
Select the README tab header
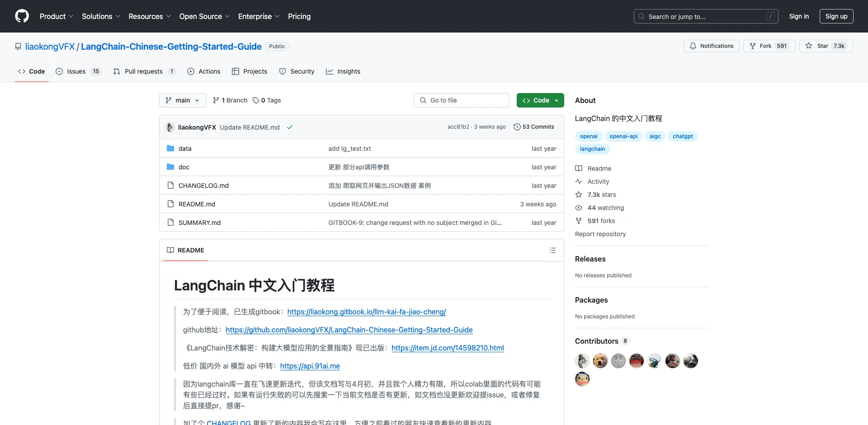(185, 250)
